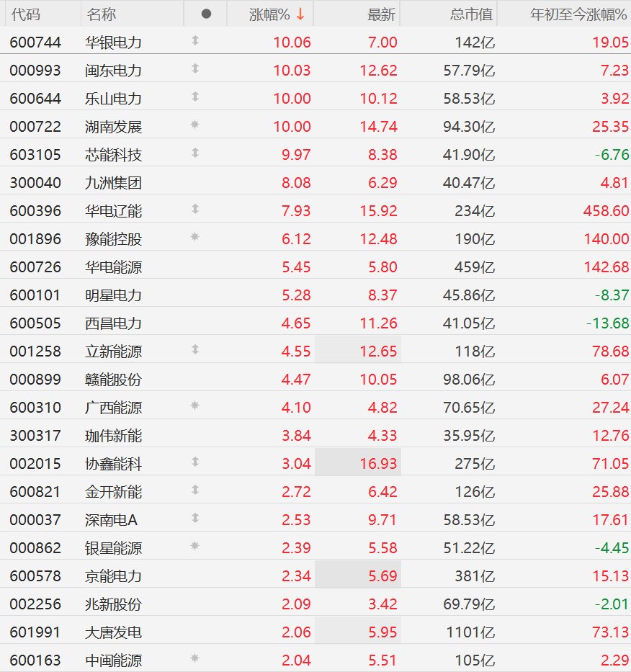Click year-to-date value 142.68
Screen dimensions: 631x672
click(x=606, y=267)
